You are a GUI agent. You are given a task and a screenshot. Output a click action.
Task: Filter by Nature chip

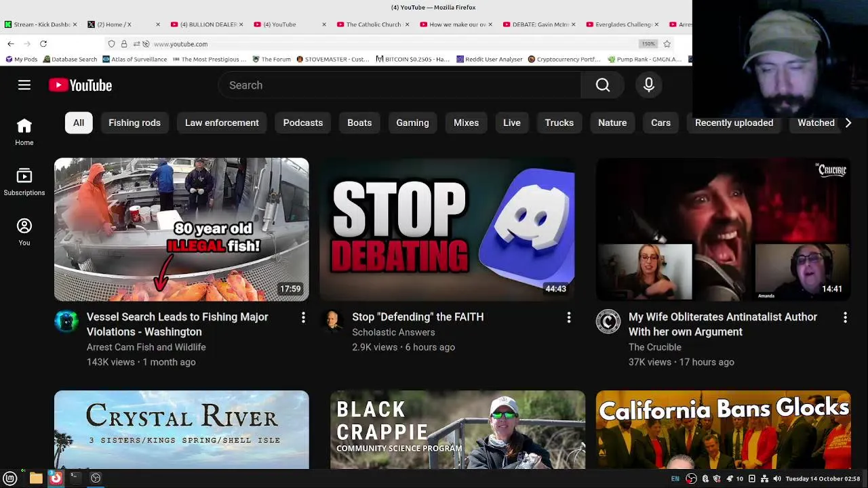coord(612,123)
